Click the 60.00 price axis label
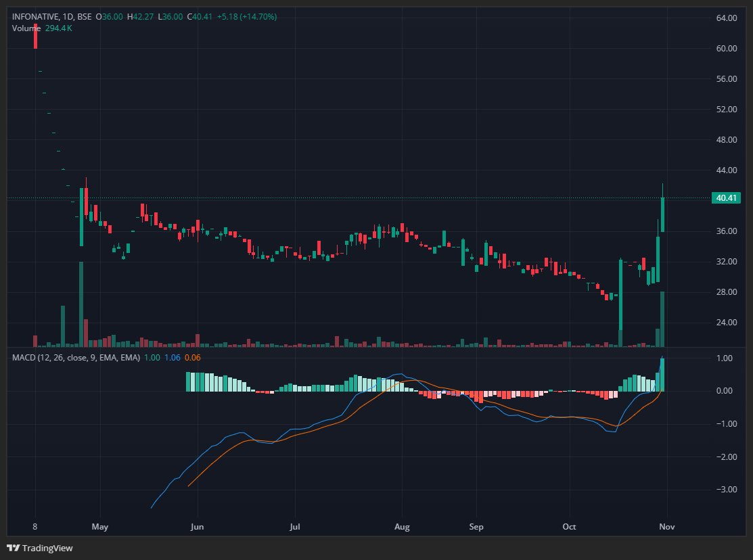 pyautogui.click(x=726, y=49)
